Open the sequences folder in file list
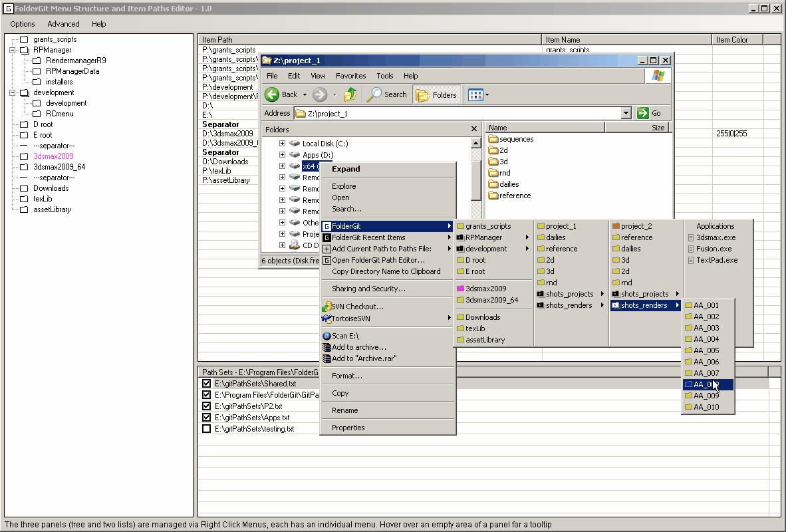 click(x=511, y=140)
